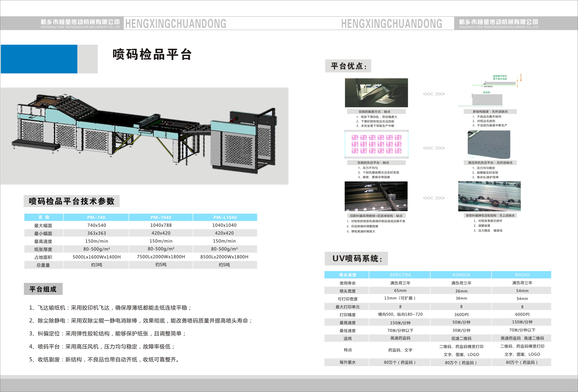The height and width of the screenshot is (392, 578).
Task: Click the steel ball guide photo
Action: (376, 196)
